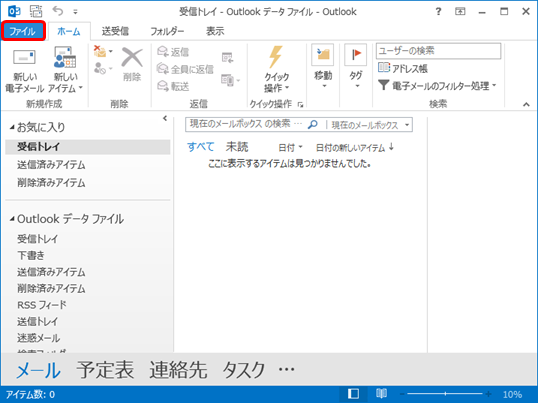
Task: Show すべて messages filter
Action: [200, 147]
